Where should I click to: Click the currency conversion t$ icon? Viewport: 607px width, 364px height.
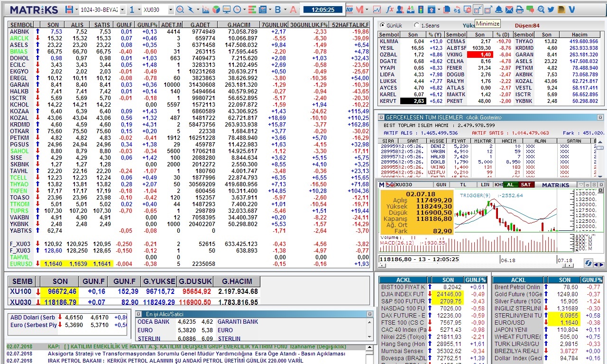pos(457,10)
